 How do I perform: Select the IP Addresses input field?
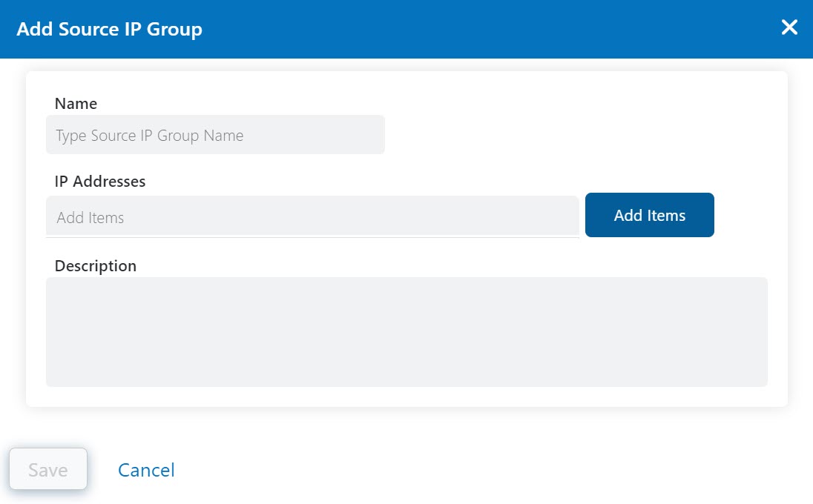click(x=312, y=216)
